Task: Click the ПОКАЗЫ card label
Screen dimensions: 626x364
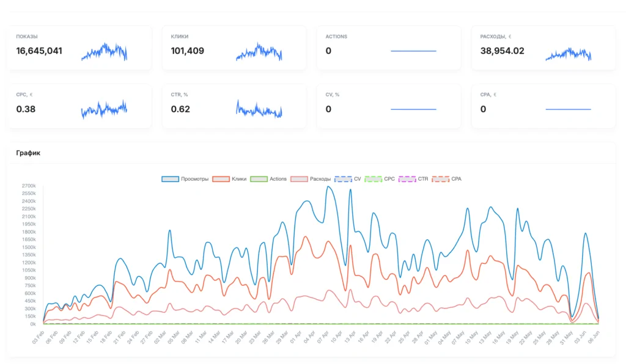Action: 27,37
